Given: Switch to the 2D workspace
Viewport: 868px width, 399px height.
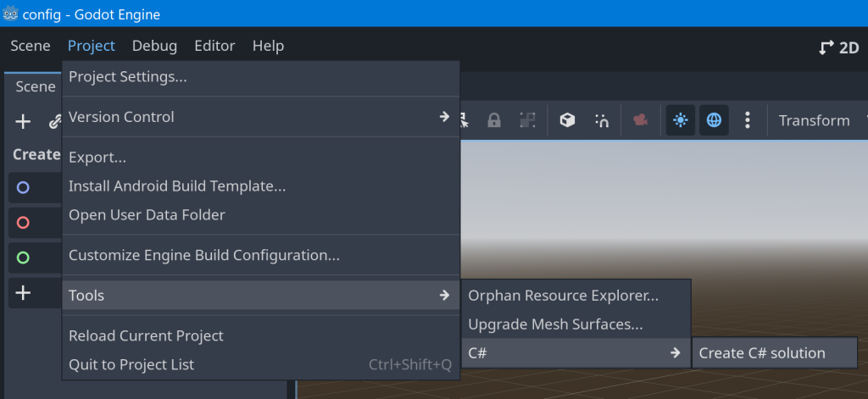Looking at the screenshot, I should (839, 47).
